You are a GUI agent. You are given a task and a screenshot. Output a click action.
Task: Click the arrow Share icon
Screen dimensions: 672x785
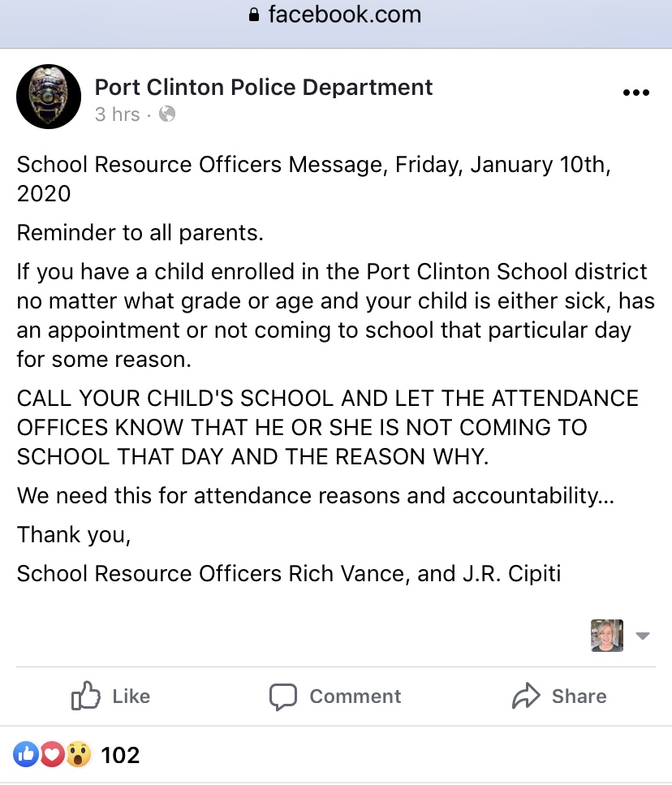[526, 696]
